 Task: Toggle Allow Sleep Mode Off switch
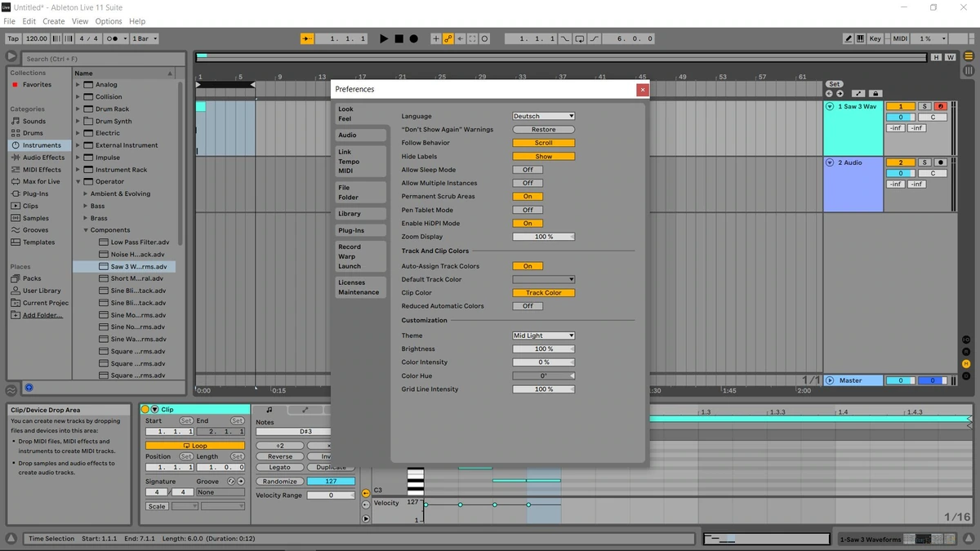[528, 170]
